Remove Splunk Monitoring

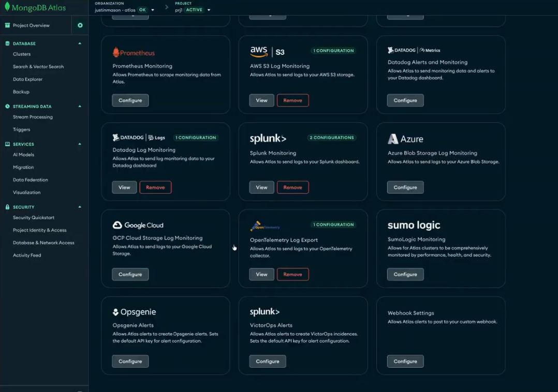(x=292, y=187)
